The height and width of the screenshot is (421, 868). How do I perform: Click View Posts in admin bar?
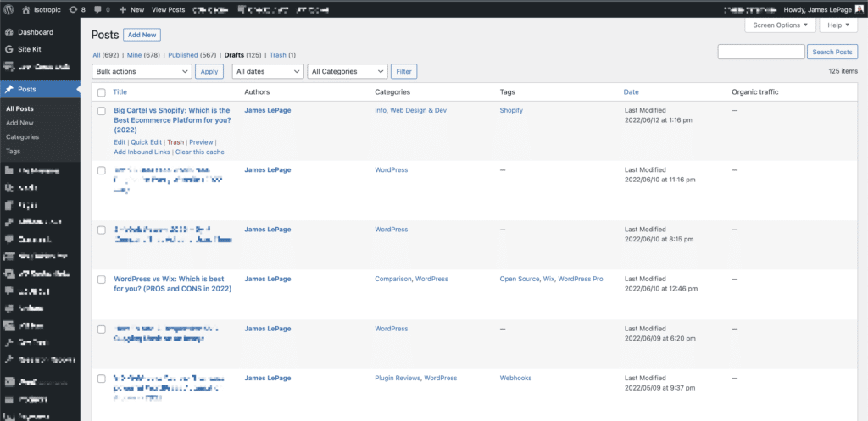tap(168, 9)
